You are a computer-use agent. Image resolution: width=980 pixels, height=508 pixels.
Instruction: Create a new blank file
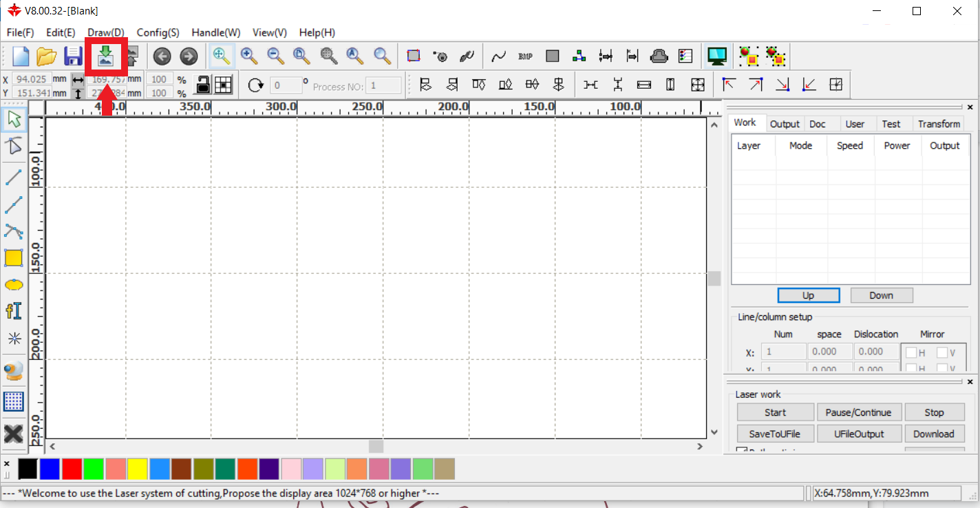tap(21, 56)
